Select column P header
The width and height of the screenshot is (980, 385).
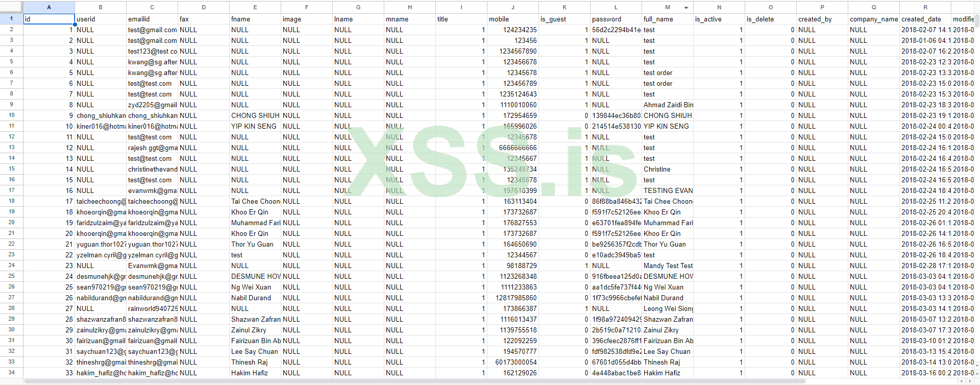coord(822,7)
